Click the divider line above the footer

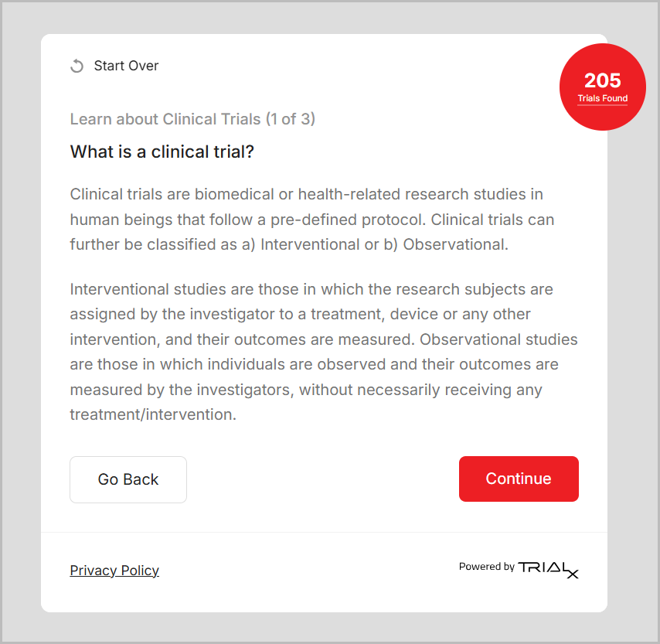pos(324,532)
